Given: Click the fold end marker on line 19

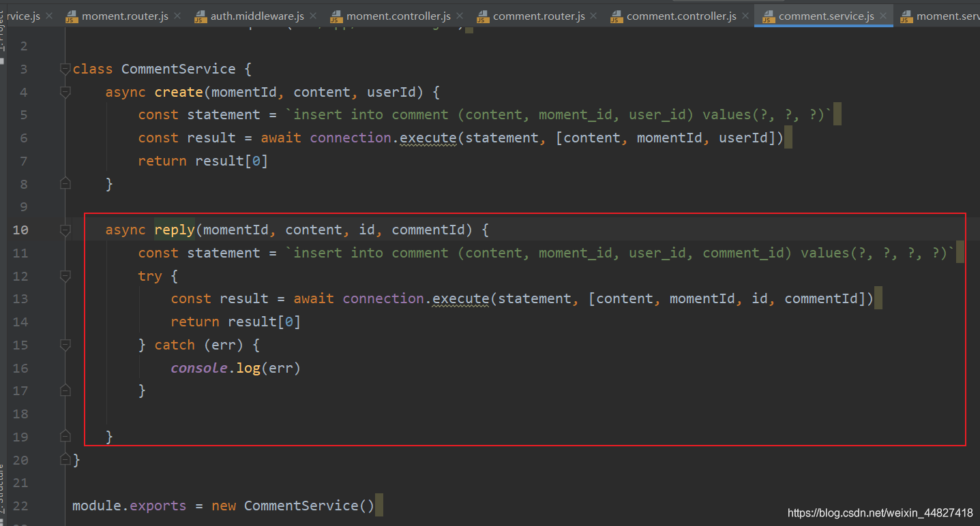Looking at the screenshot, I should [65, 436].
